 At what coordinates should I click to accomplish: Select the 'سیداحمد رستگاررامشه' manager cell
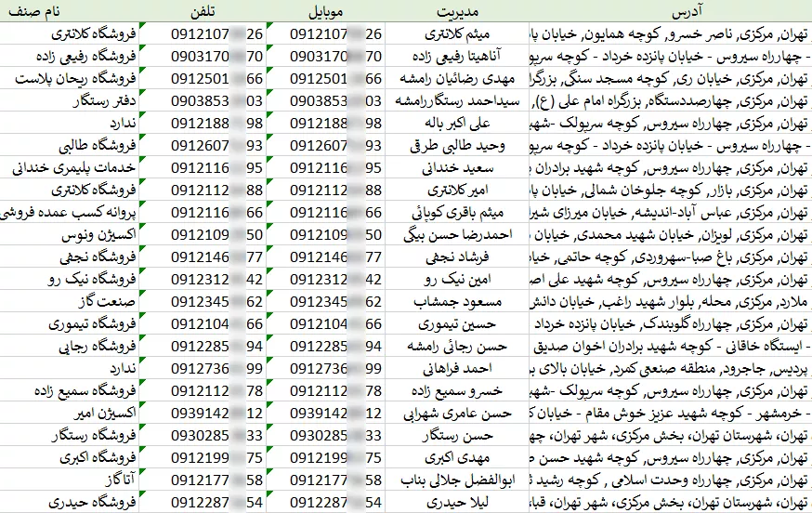point(457,100)
